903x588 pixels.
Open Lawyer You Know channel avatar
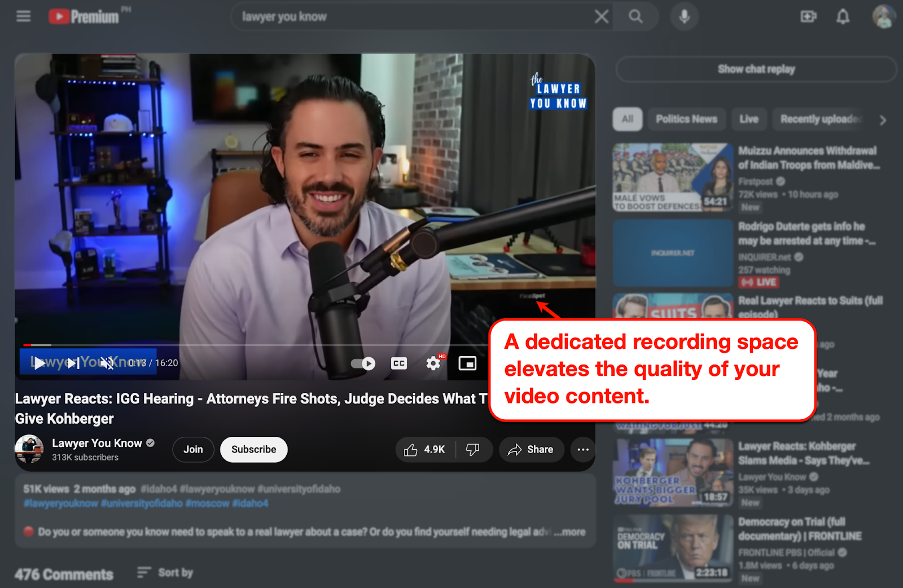pyautogui.click(x=29, y=449)
